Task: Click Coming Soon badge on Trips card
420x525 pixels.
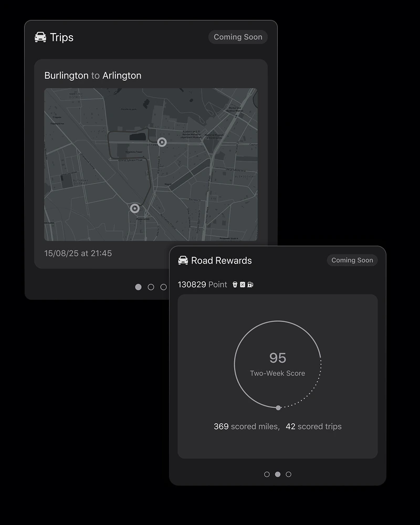Action: coord(238,37)
